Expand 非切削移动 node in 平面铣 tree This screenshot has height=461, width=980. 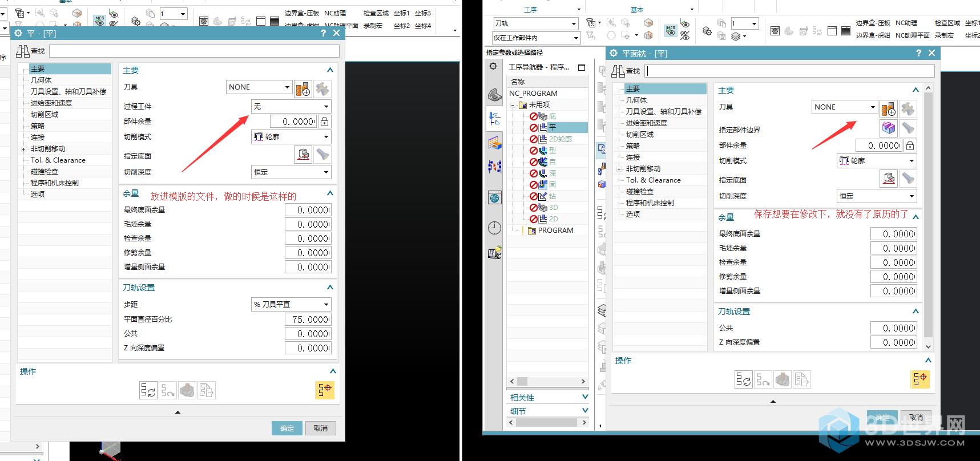coord(619,169)
